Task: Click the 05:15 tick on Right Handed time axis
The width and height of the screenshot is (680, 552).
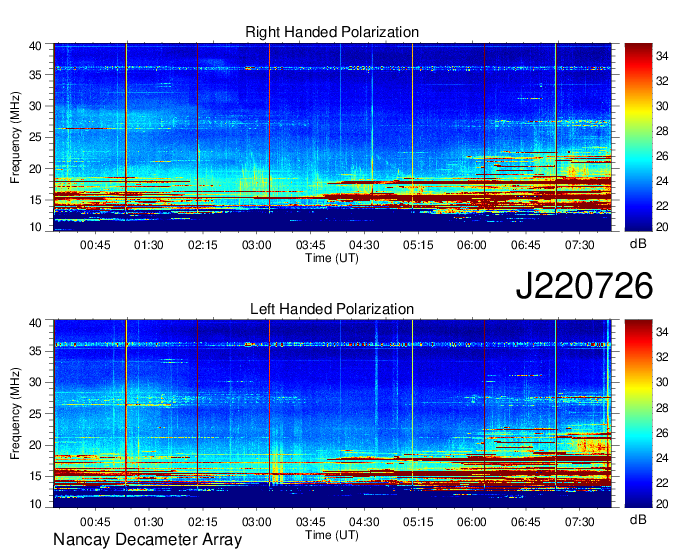Action: coord(418,245)
